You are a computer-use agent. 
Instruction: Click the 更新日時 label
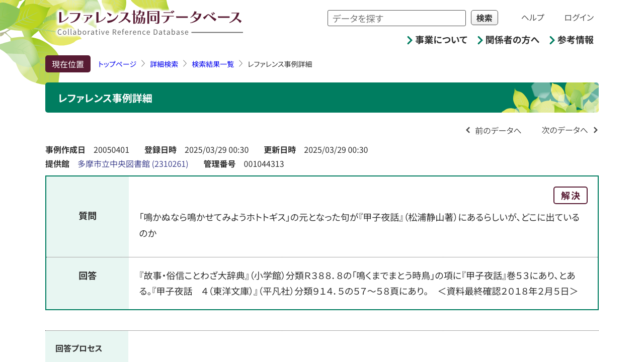tap(280, 150)
